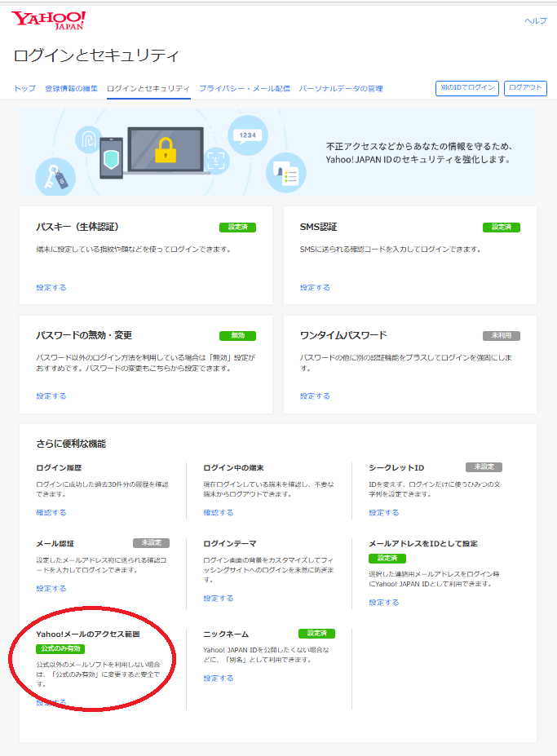Click 設定する under ログインテーマ

pyautogui.click(x=219, y=598)
